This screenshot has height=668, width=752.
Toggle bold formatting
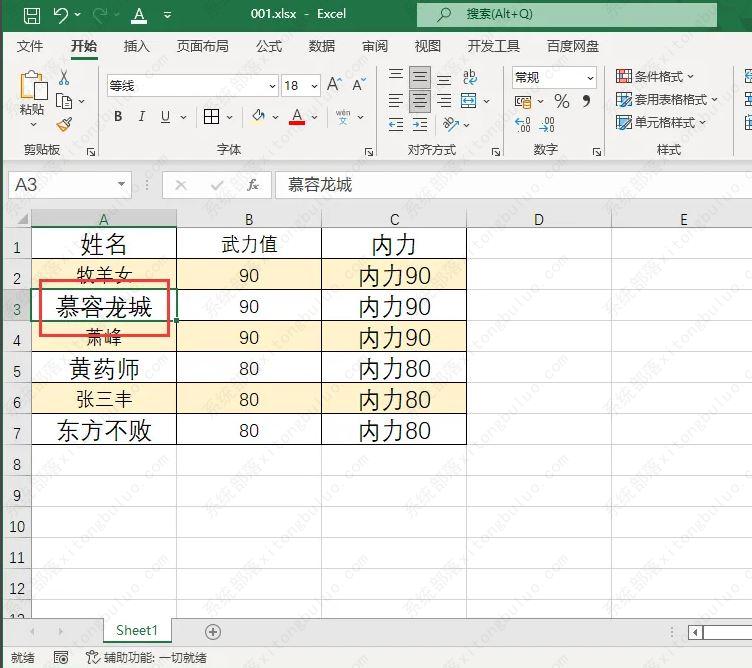[x=118, y=117]
